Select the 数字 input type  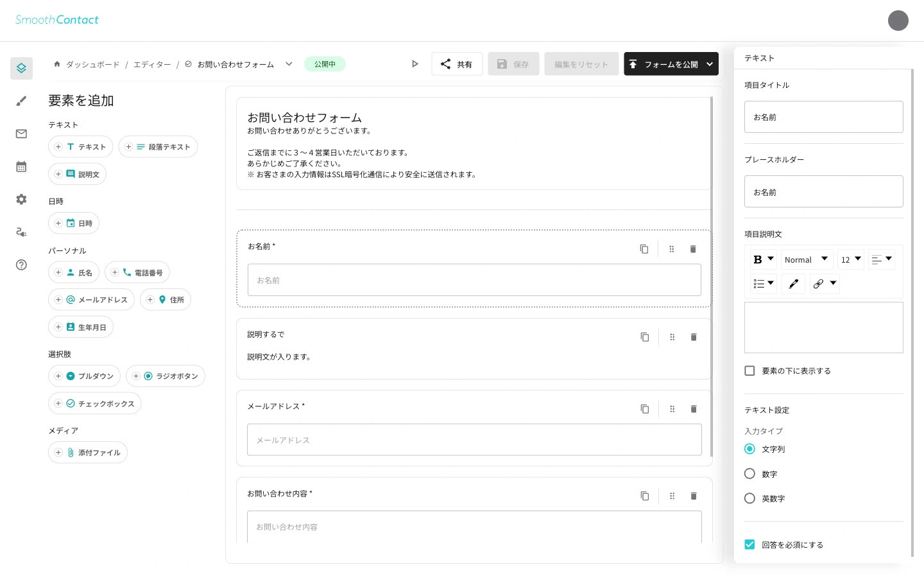[749, 474]
